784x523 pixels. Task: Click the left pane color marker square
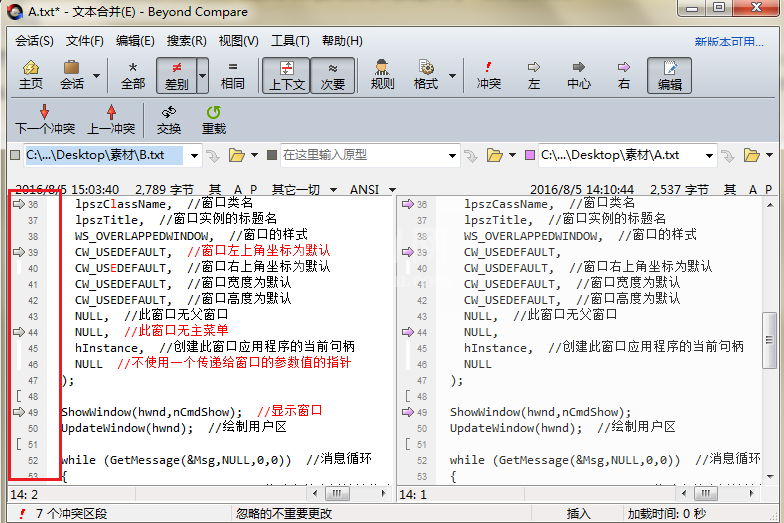(15, 155)
